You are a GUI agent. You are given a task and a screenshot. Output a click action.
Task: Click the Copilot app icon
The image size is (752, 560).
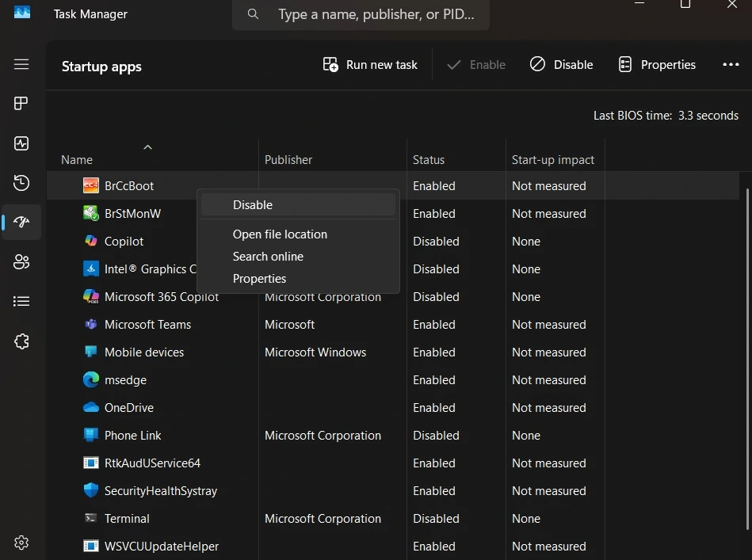click(x=91, y=241)
